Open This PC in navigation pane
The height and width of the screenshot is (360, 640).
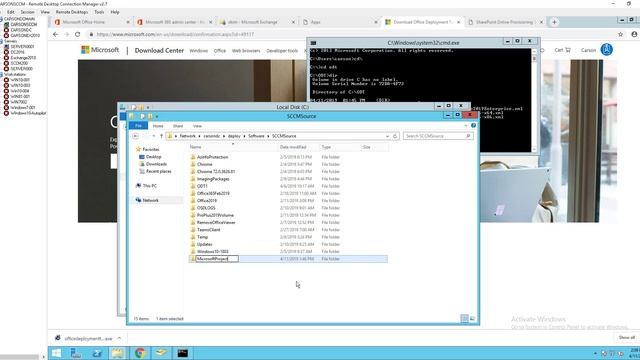click(x=149, y=186)
